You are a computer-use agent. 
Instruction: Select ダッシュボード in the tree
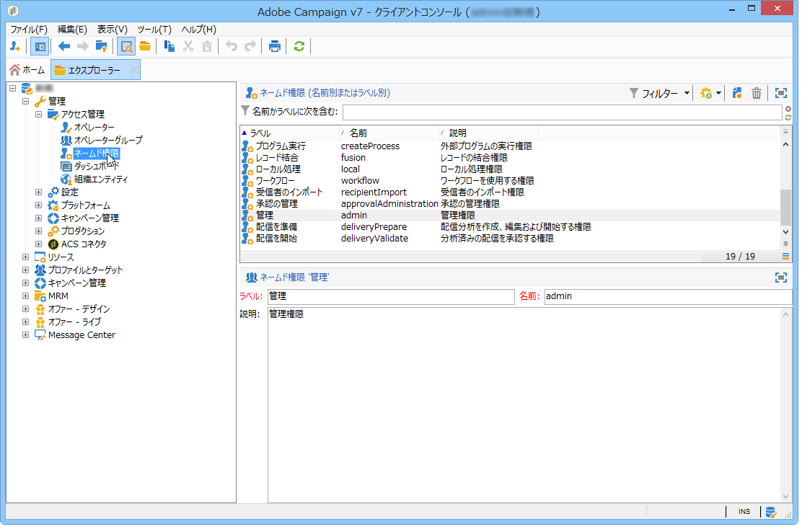click(96, 166)
